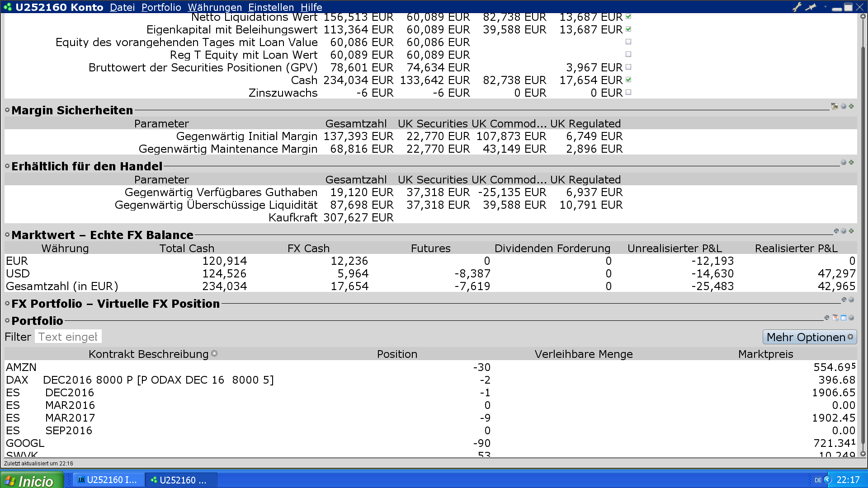This screenshot has width=868, height=488.
Task: Expand FX Portfolio – Virtuelle FX Position section
Action: click(7, 304)
